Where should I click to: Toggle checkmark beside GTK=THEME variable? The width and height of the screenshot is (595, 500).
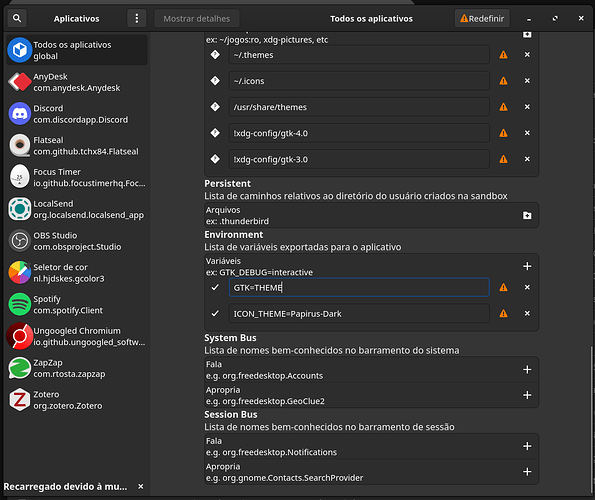tap(215, 288)
